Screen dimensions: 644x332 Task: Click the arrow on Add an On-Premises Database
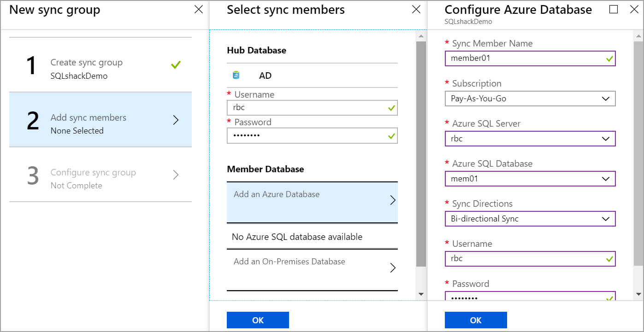point(393,268)
